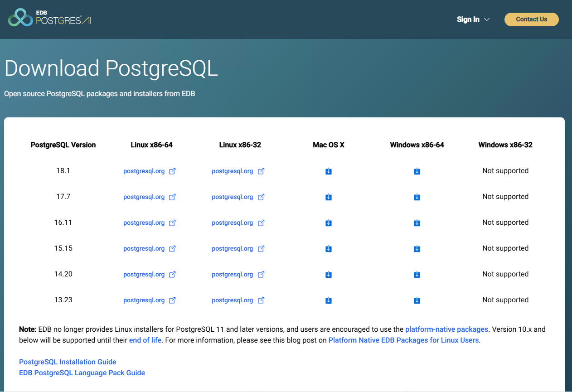Select version cell 13.23

63,300
